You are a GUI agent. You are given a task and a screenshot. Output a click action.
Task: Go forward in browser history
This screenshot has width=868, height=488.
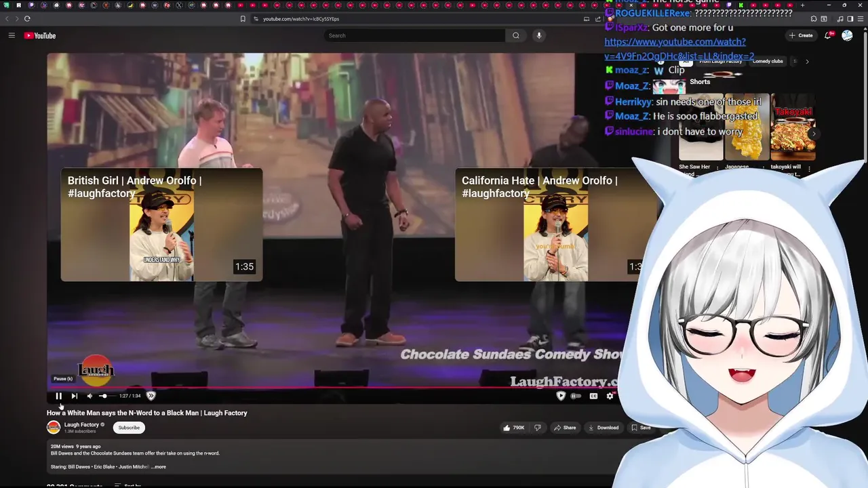(16, 19)
